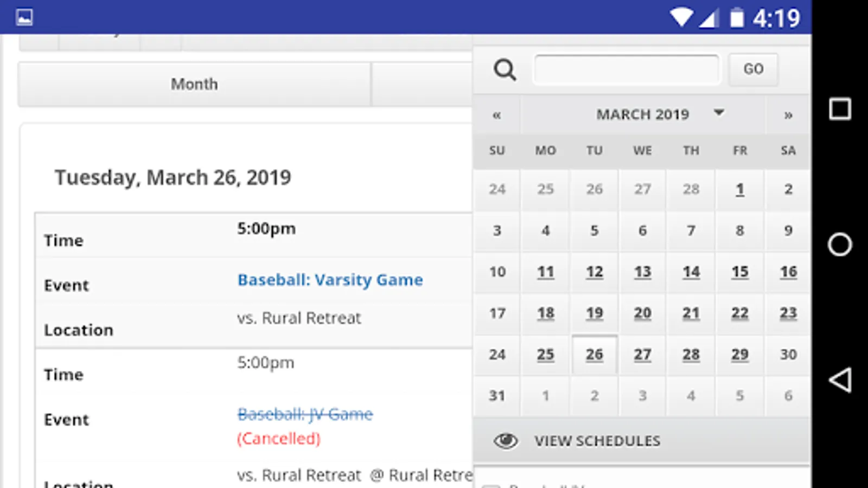Expand the View Schedules section
The height and width of the screenshot is (488, 868).
(597, 441)
